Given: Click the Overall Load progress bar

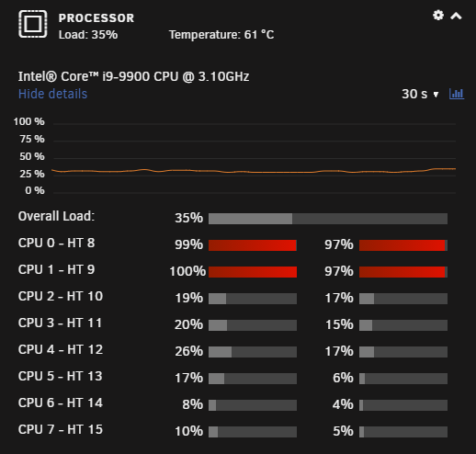Looking at the screenshot, I should (328, 219).
